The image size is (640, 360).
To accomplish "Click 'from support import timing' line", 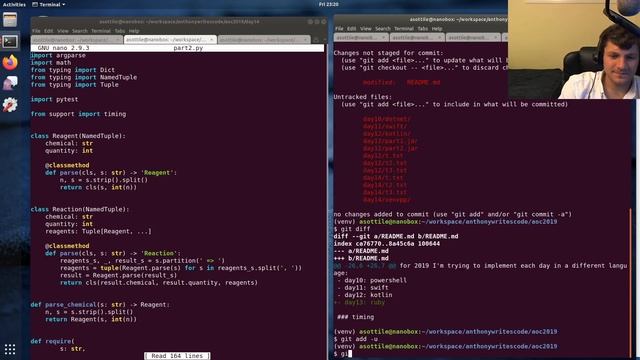I will coord(78,114).
